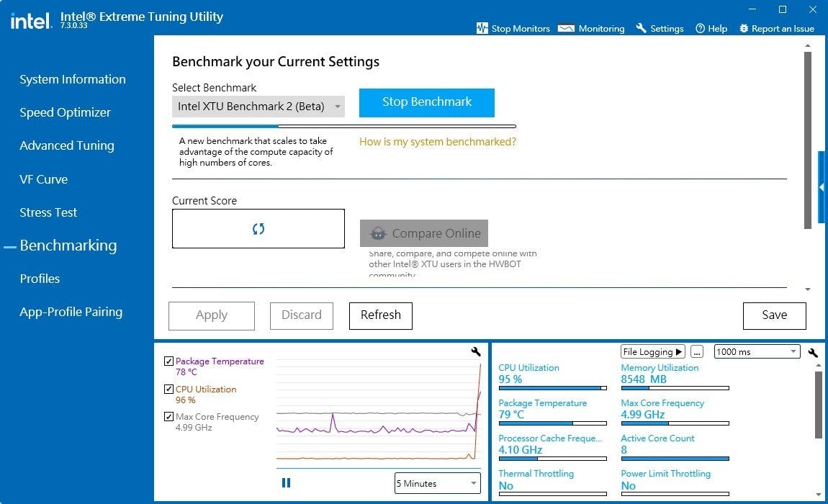
Task: Open App-Profile Pairing
Action: 71,312
